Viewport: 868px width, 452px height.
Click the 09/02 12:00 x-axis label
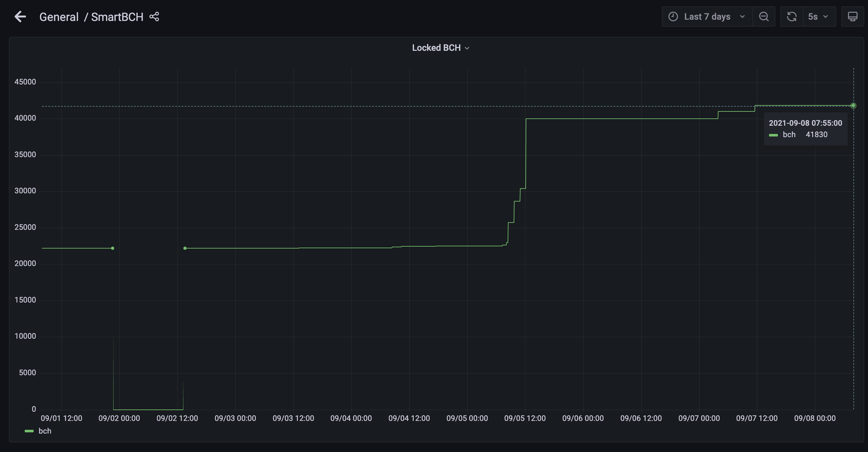(x=177, y=418)
